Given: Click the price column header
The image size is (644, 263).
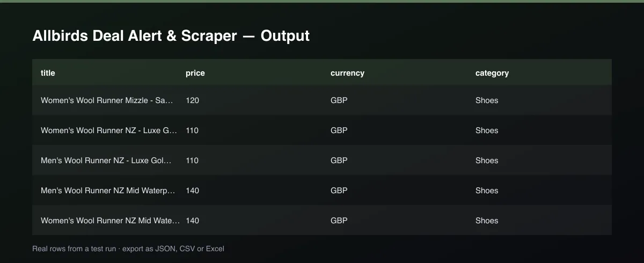Looking at the screenshot, I should 195,73.
